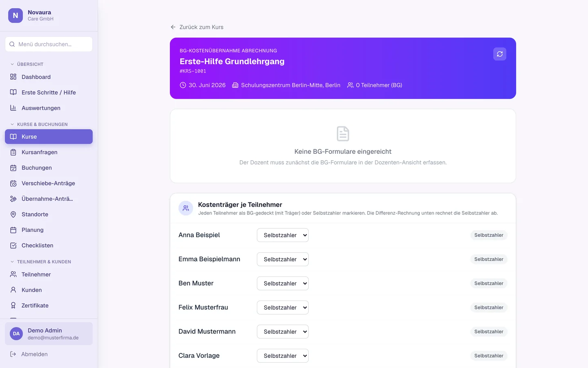Click the Standorte map pin icon
Image resolution: width=588 pixels, height=368 pixels.
[13, 214]
